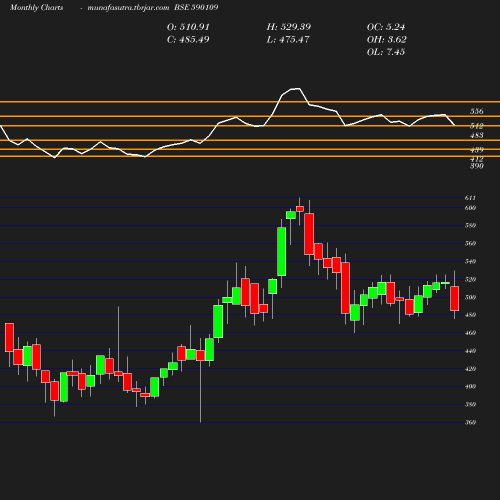The width and height of the screenshot is (500, 500).
Task: Click the 512 level label on upper chart
Action: pyautogui.click(x=476, y=126)
